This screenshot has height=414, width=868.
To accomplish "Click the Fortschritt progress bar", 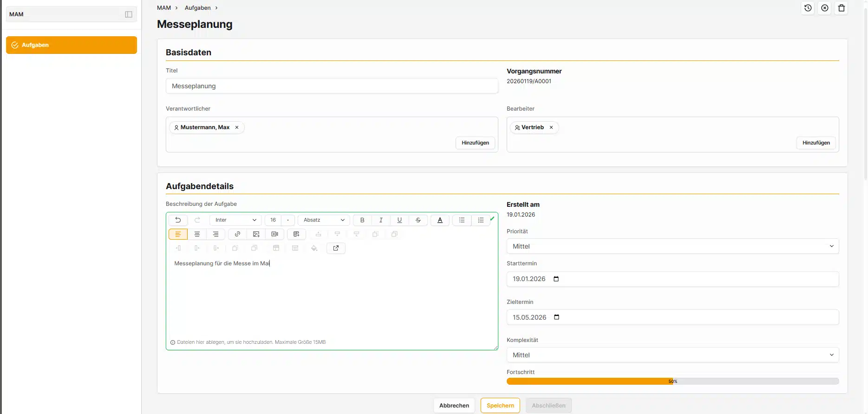I will [x=672, y=381].
